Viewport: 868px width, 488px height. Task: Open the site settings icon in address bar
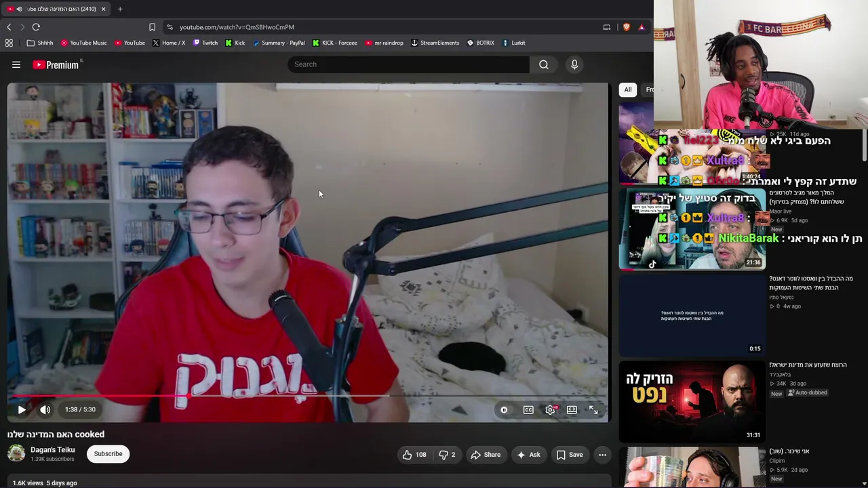point(169,27)
